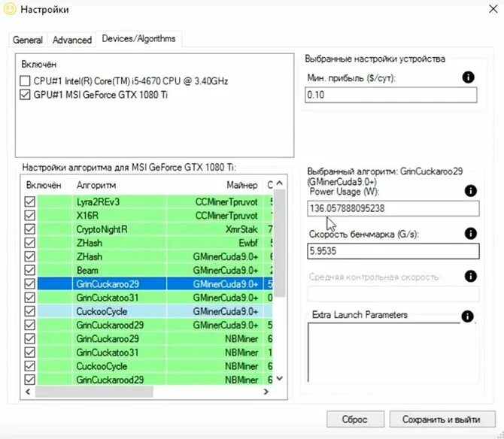The width and height of the screenshot is (504, 439).
Task: Click the horizontal scrollbar thumb under list
Action: pos(94,392)
